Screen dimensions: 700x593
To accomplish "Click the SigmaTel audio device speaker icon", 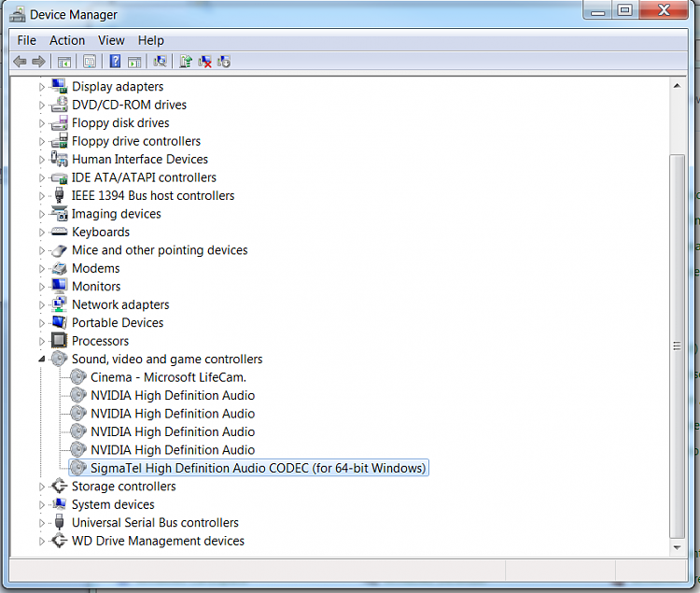I will (x=78, y=468).
